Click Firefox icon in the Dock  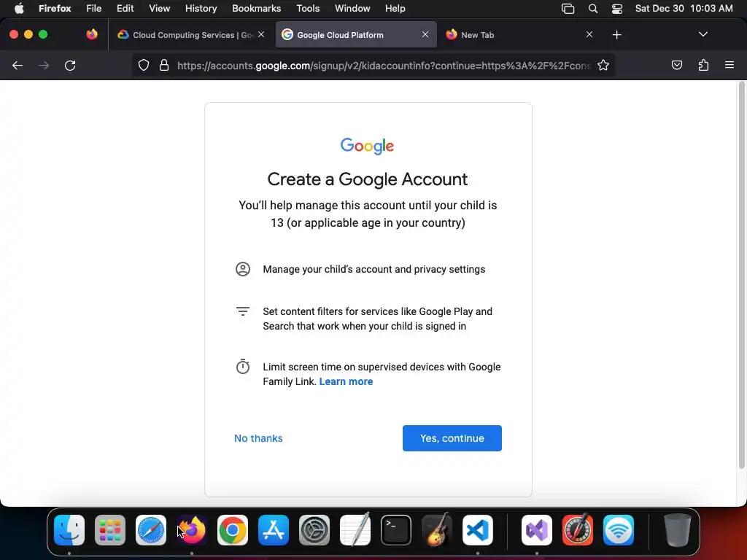click(192, 530)
